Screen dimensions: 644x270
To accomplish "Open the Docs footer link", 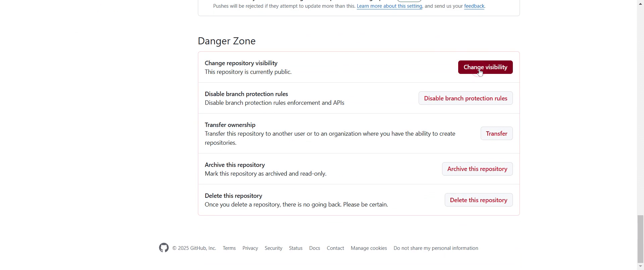I will pos(315,248).
